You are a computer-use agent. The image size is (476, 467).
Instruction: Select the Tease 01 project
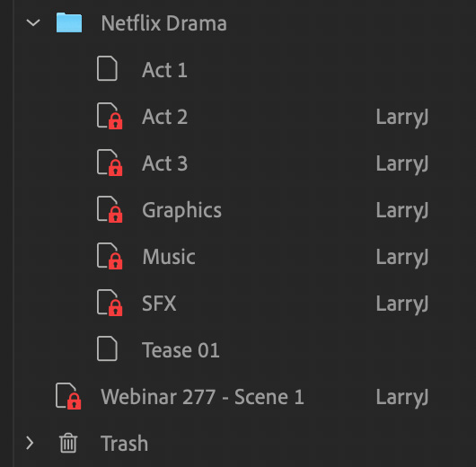[x=181, y=350]
